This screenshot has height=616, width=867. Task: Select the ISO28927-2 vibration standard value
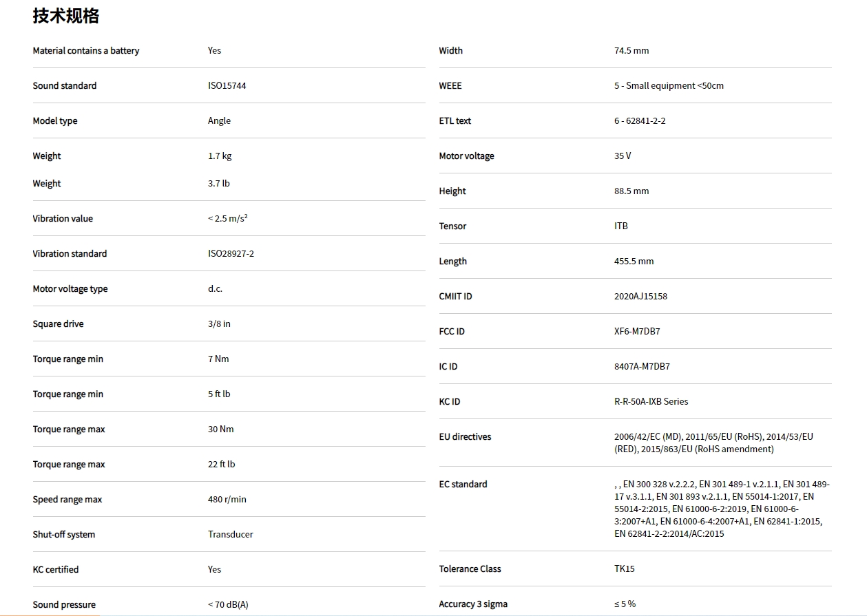point(231,254)
